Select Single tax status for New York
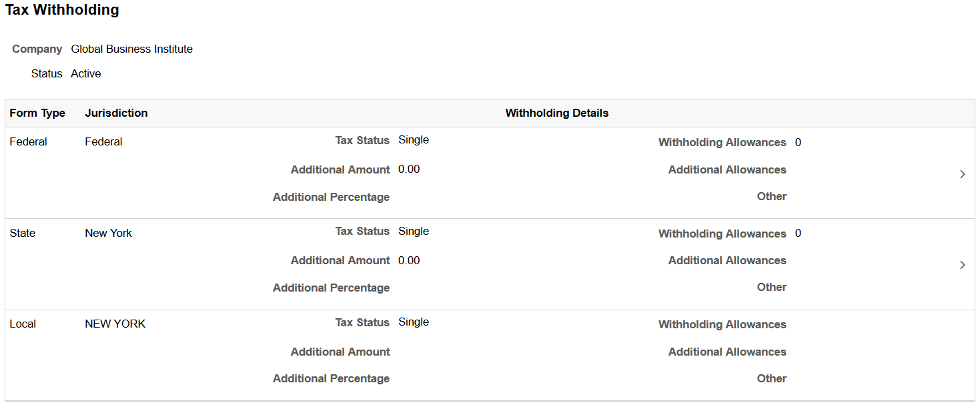 coord(413,231)
